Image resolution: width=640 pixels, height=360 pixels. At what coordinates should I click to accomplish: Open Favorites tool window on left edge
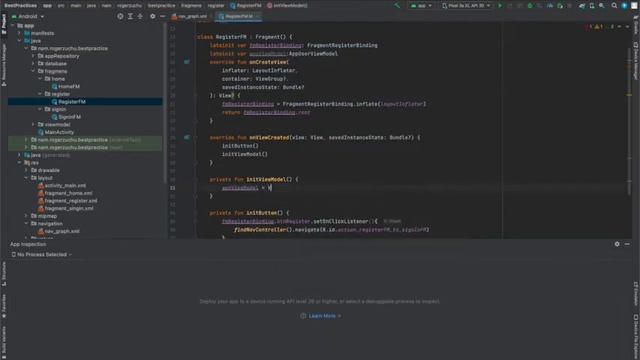4,306
